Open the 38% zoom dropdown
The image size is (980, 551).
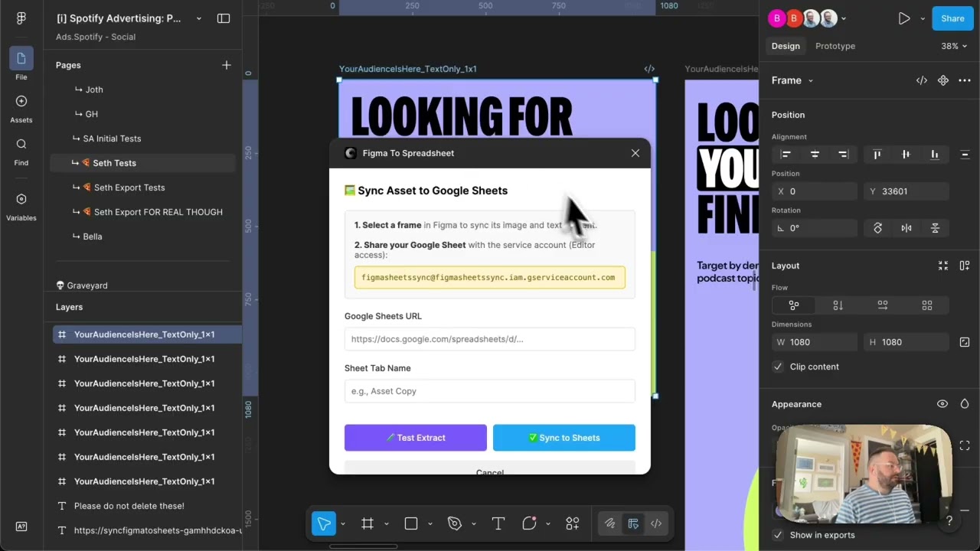point(954,46)
